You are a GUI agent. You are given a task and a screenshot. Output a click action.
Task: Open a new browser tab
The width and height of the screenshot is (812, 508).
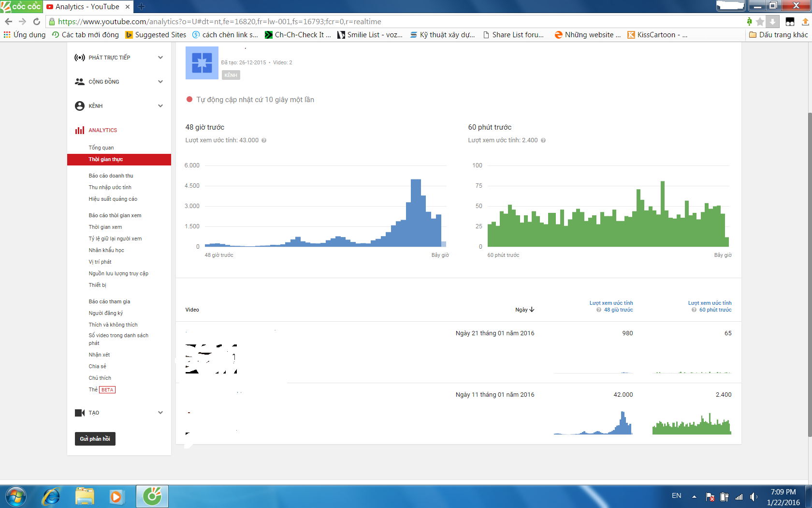[x=141, y=6]
